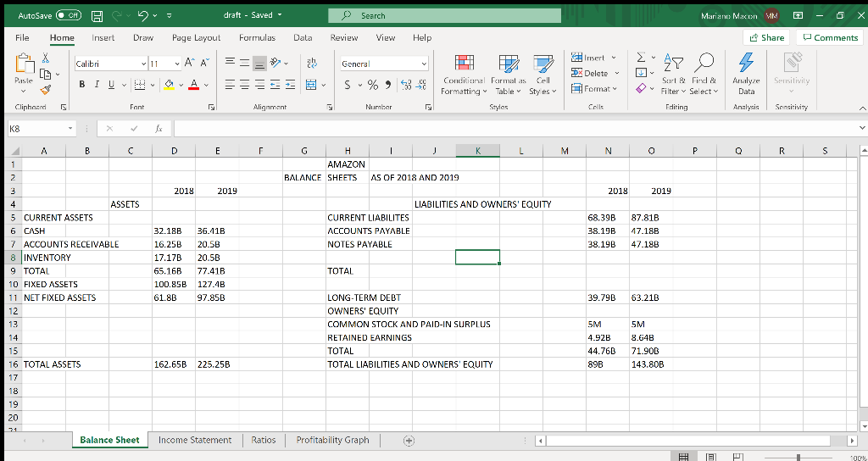Cut selection with the scissors icon
Image resolution: width=868 pixels, height=461 pixels.
click(46, 58)
